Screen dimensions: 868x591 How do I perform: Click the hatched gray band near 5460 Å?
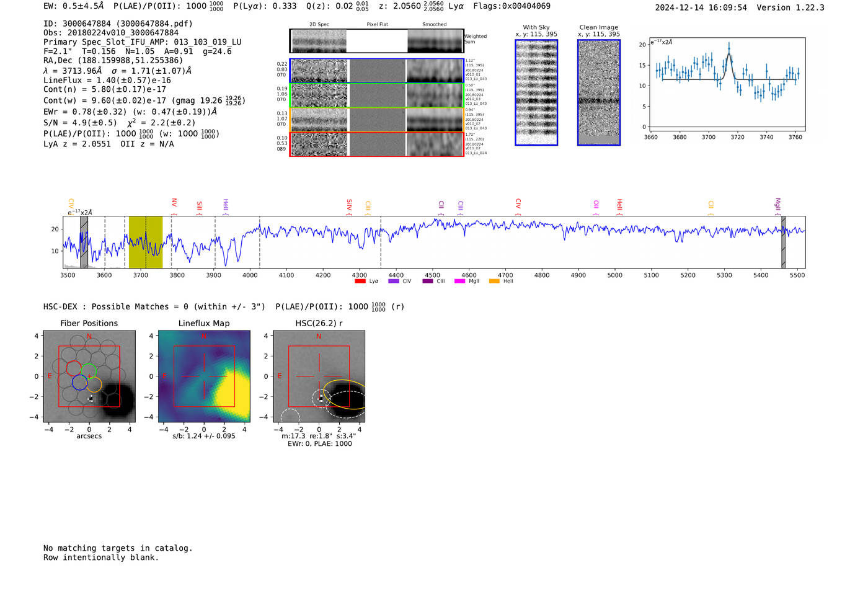[783, 242]
